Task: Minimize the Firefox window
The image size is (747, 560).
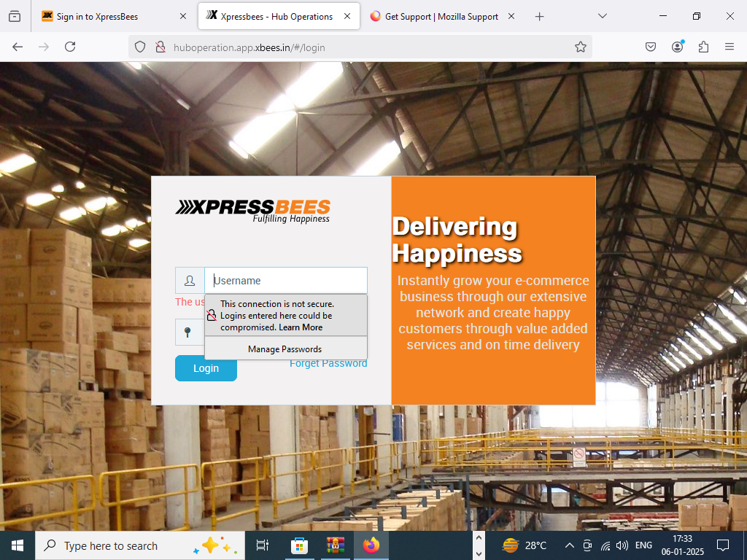Action: click(663, 16)
